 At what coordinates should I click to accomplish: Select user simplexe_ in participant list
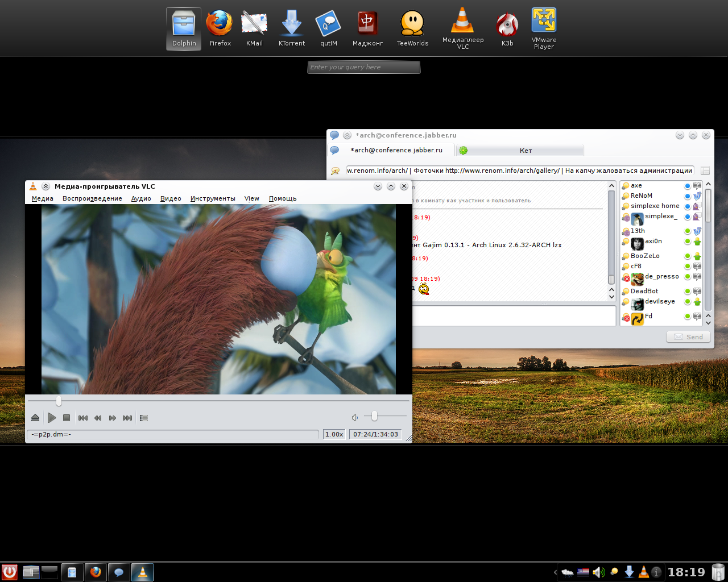click(661, 218)
